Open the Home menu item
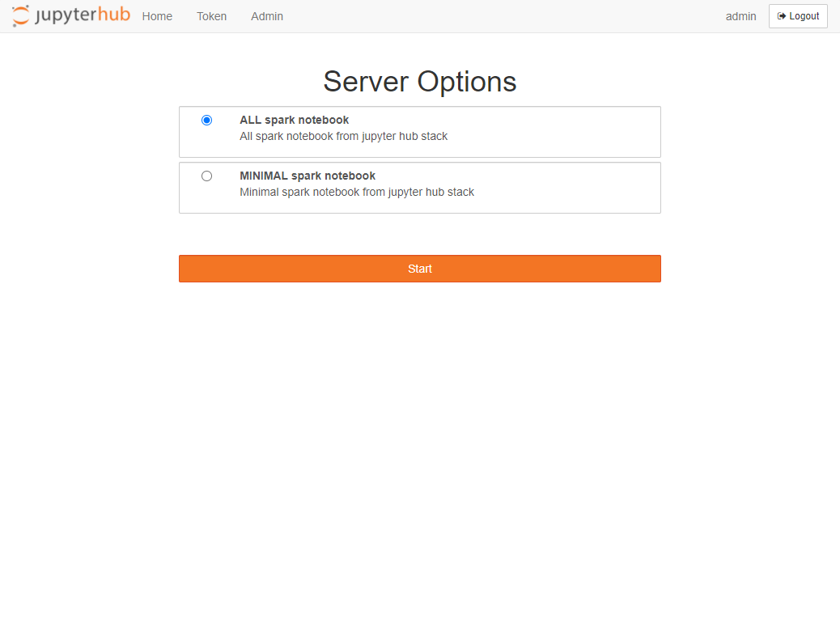This screenshot has height=619, width=840. 157,17
